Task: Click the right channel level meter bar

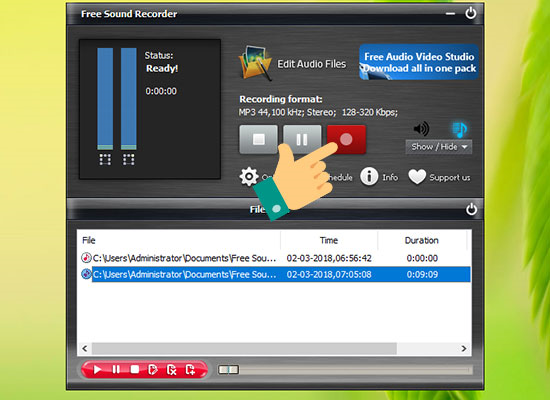Action: point(128,99)
